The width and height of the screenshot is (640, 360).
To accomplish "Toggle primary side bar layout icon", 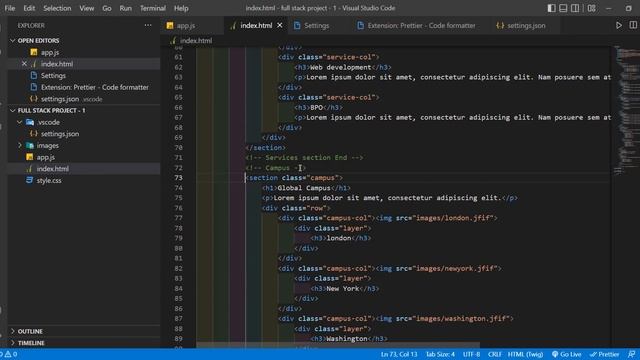I will [551, 8].
